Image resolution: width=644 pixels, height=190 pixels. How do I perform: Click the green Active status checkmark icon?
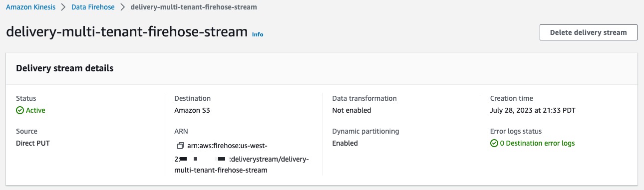point(20,110)
